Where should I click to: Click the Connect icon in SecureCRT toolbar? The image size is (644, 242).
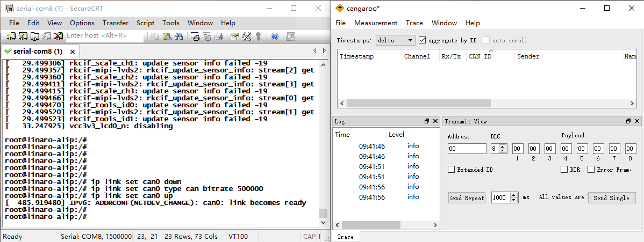11,36
